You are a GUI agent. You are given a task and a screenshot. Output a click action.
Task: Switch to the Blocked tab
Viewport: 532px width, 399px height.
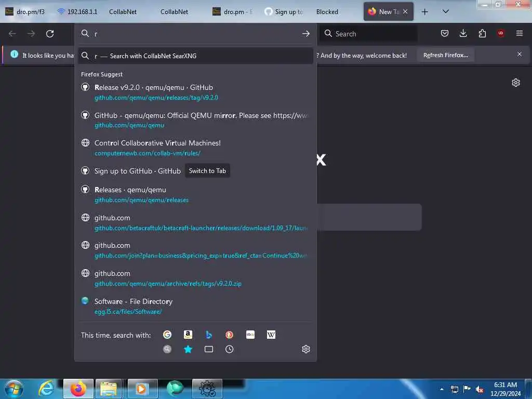(x=327, y=12)
